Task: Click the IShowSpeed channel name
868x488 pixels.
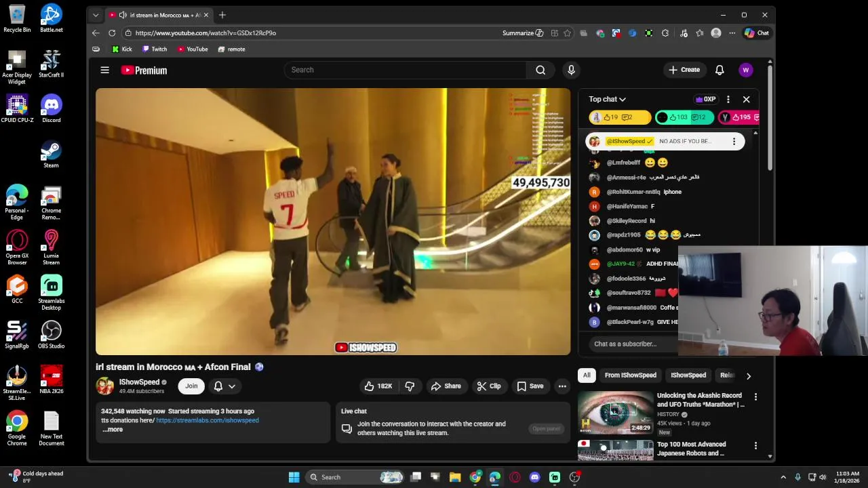Action: [139, 382]
